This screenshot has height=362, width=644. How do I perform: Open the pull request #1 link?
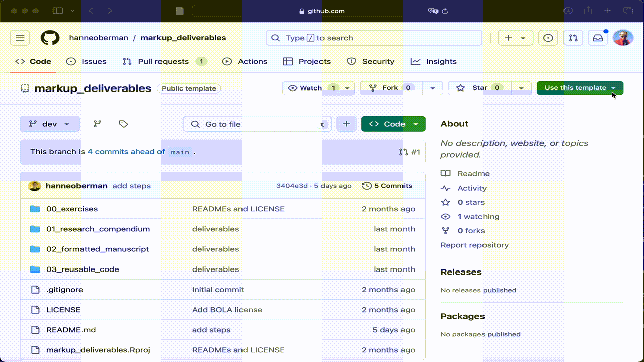click(x=410, y=152)
